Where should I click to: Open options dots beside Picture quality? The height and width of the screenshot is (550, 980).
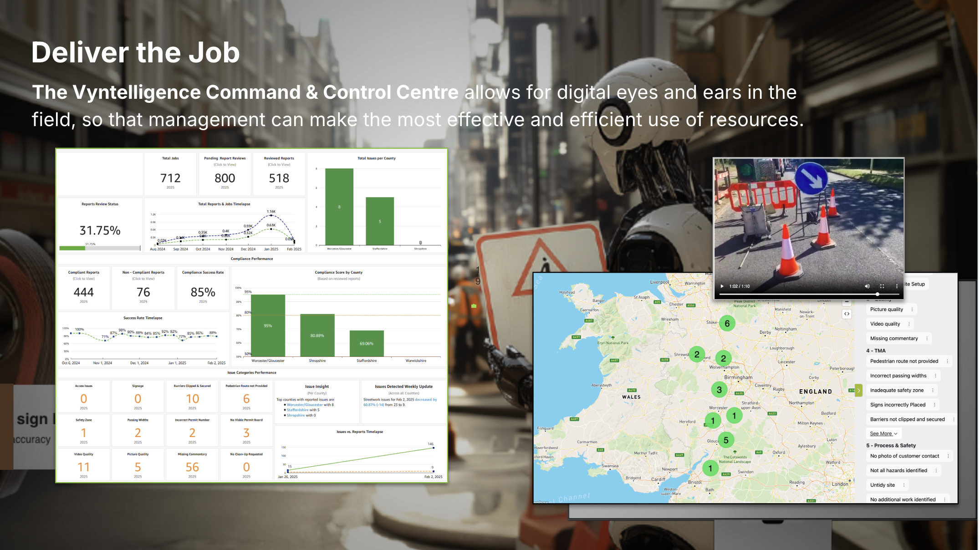pyautogui.click(x=912, y=309)
